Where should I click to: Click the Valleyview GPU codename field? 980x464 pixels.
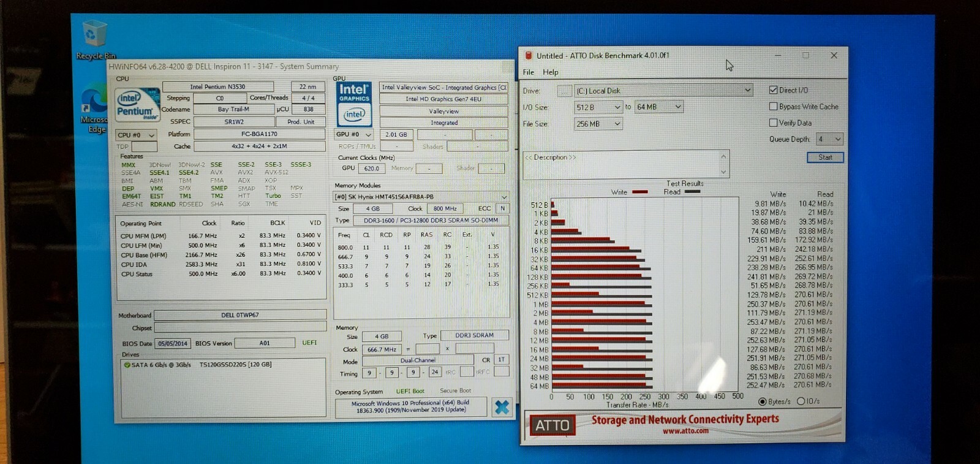pos(443,112)
